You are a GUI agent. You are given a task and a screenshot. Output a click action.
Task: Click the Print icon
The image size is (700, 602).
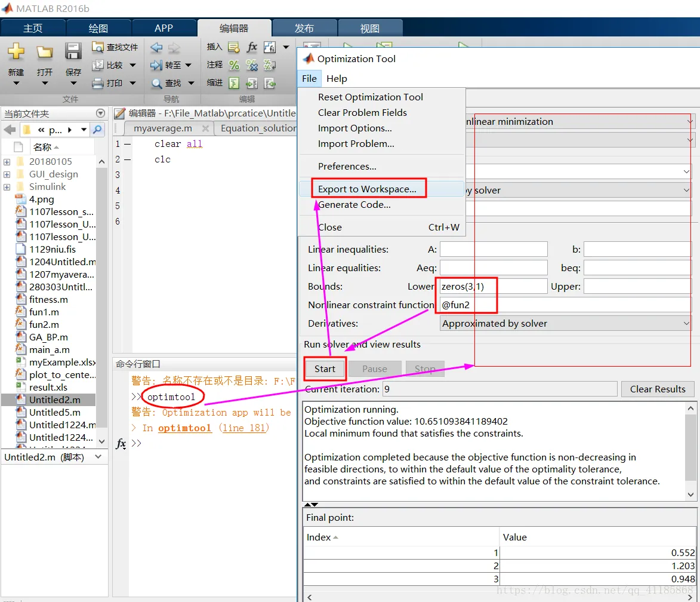(98, 83)
